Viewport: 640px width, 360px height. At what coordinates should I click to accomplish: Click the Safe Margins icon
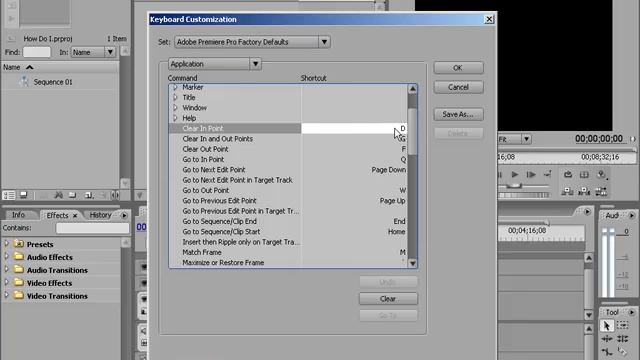(584, 175)
